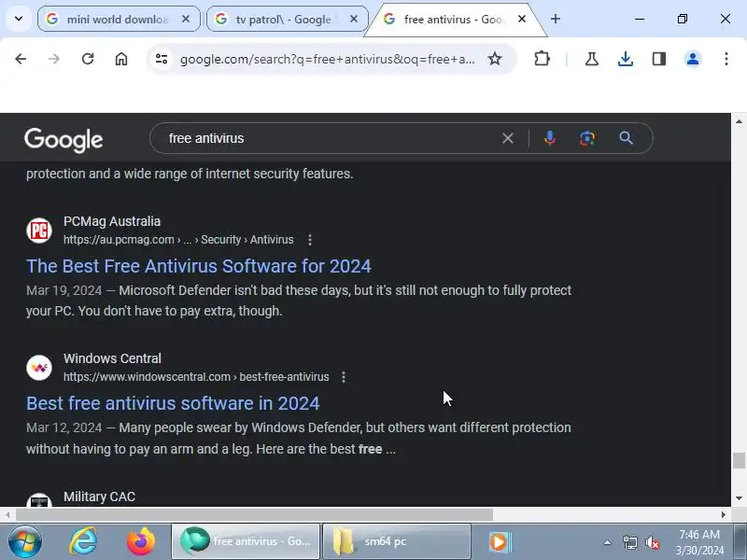The image size is (747, 560).
Task: Open the profile avatar icon
Action: pos(693,59)
